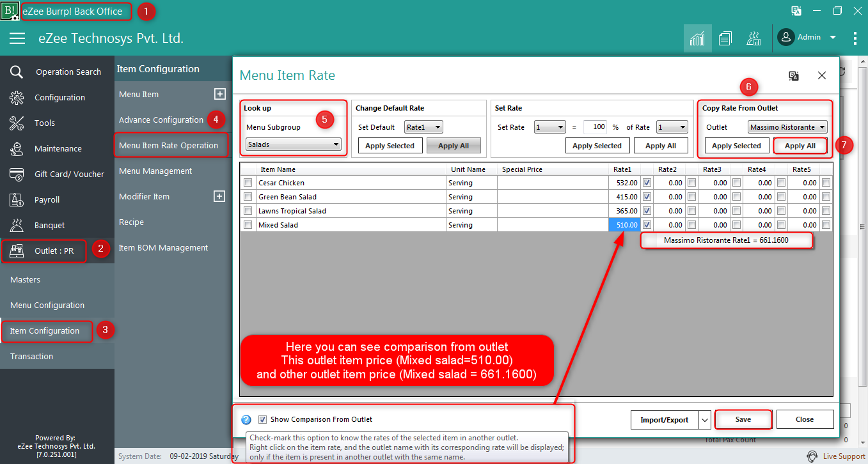Close the Menu Item Rate dialog with X
Screen dimensions: 868x464
[x=822, y=75]
